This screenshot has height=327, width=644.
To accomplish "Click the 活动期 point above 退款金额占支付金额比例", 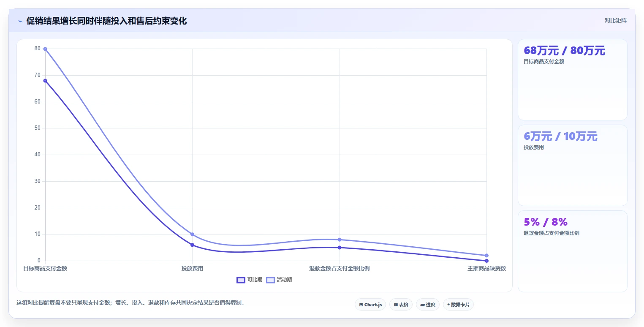I will pyautogui.click(x=340, y=240).
